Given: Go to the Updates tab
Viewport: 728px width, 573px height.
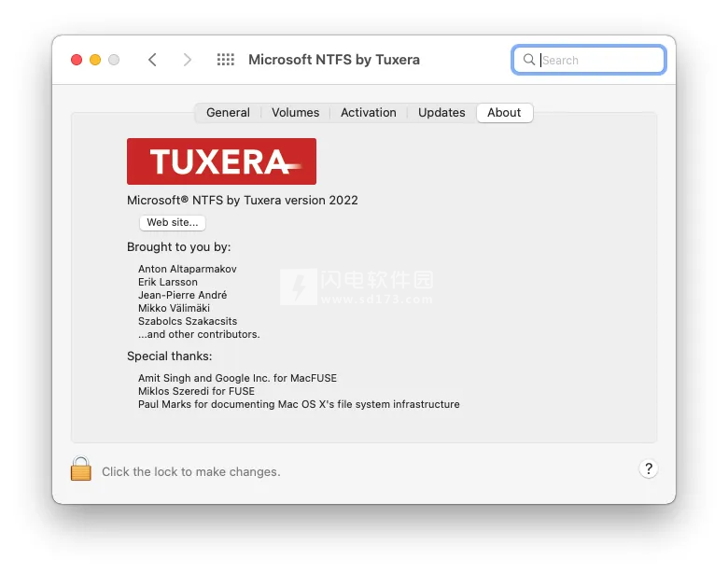Looking at the screenshot, I should pyautogui.click(x=441, y=112).
